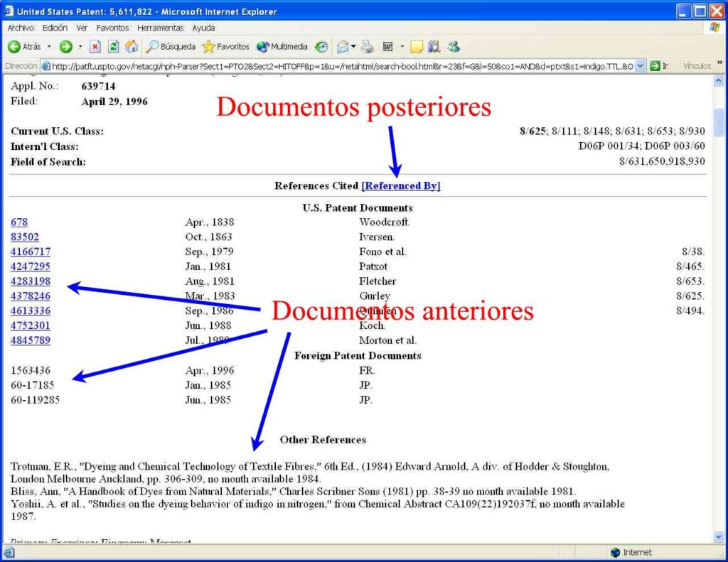The height and width of the screenshot is (562, 728).
Task: Click the status bar page icon at bottom left
Action: pos(9,552)
